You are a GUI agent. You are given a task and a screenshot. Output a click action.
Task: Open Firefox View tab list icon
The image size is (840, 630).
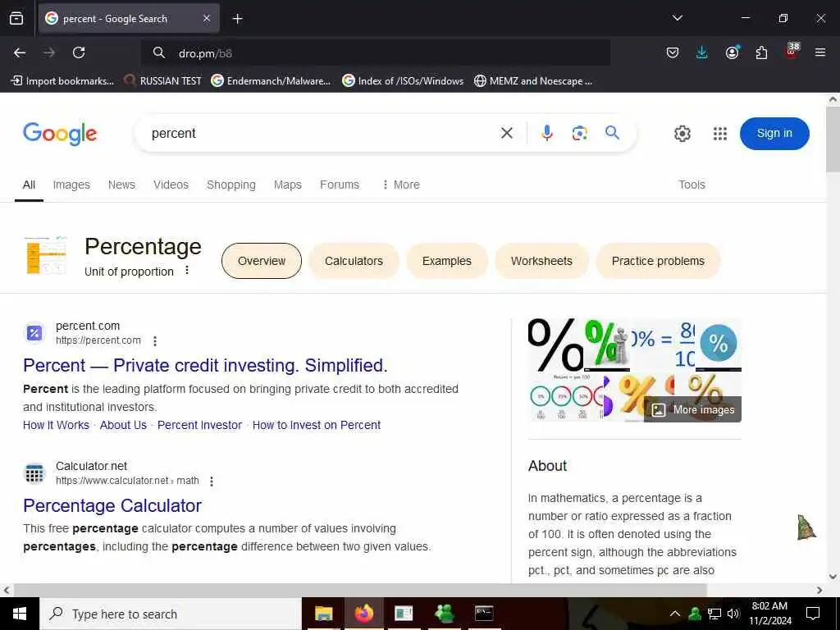click(x=16, y=18)
